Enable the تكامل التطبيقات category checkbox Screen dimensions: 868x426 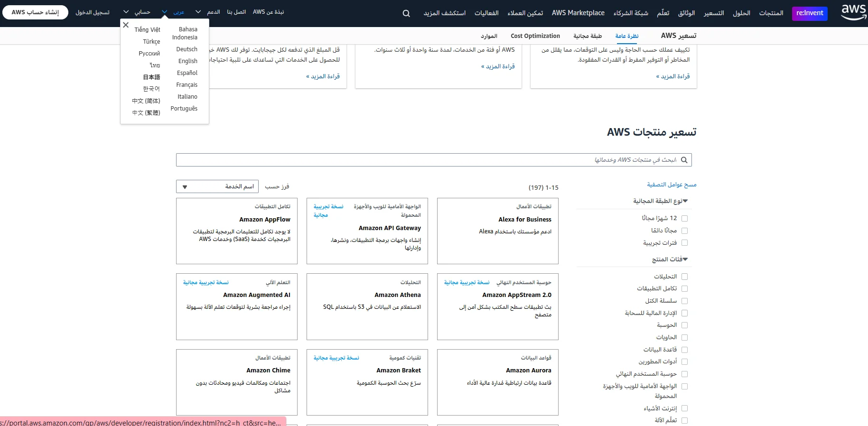(x=684, y=288)
